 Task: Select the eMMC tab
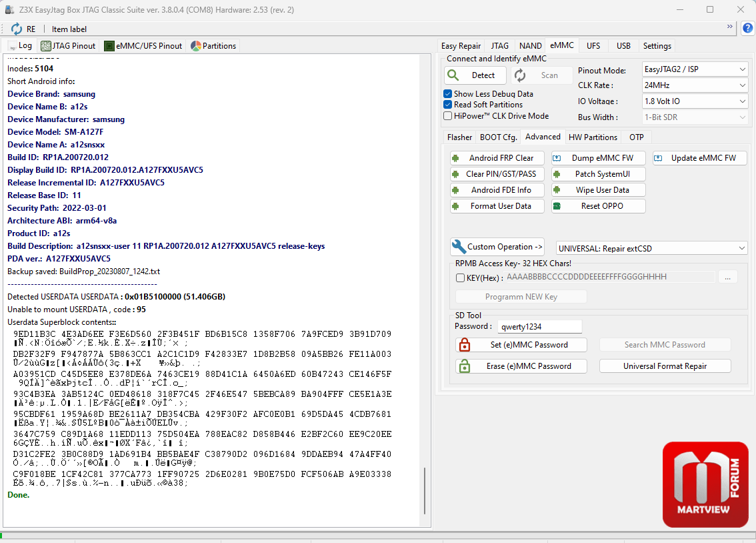pyautogui.click(x=562, y=45)
